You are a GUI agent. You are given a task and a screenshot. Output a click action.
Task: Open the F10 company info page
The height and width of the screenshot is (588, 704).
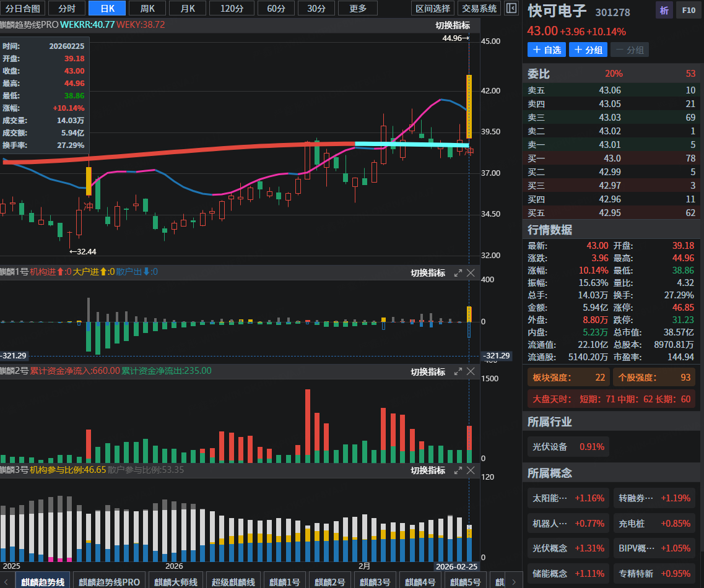pos(688,10)
